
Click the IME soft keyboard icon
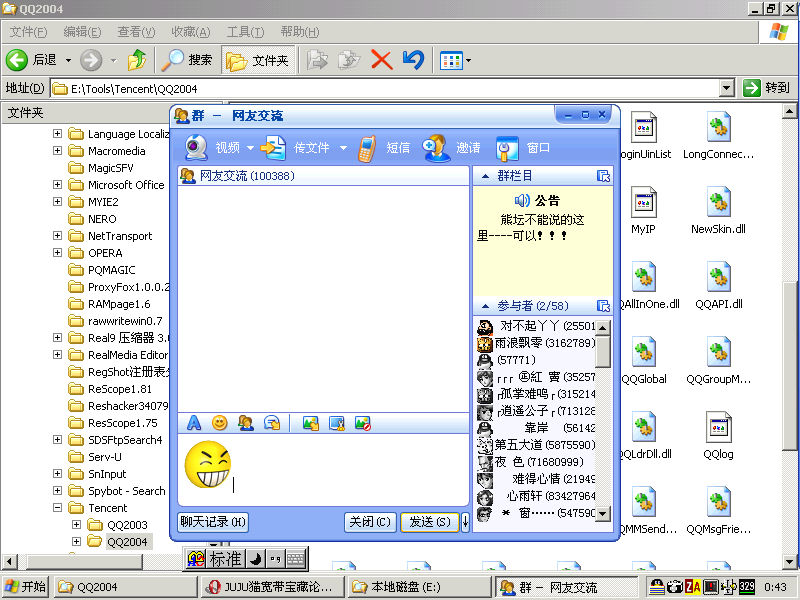point(296,559)
